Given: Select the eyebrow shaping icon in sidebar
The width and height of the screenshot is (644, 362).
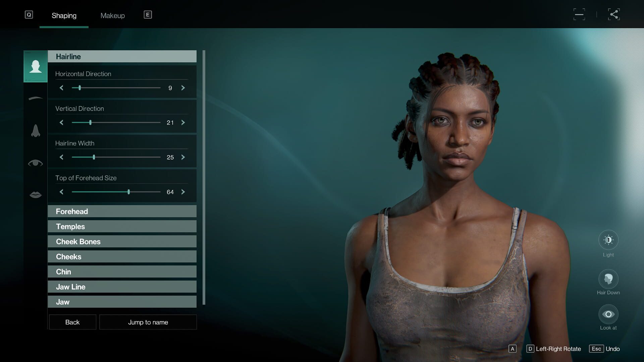Looking at the screenshot, I should point(36,98).
